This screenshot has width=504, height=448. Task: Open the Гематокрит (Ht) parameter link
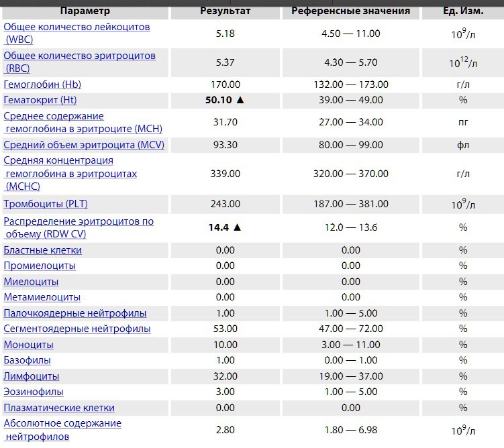tap(40, 100)
